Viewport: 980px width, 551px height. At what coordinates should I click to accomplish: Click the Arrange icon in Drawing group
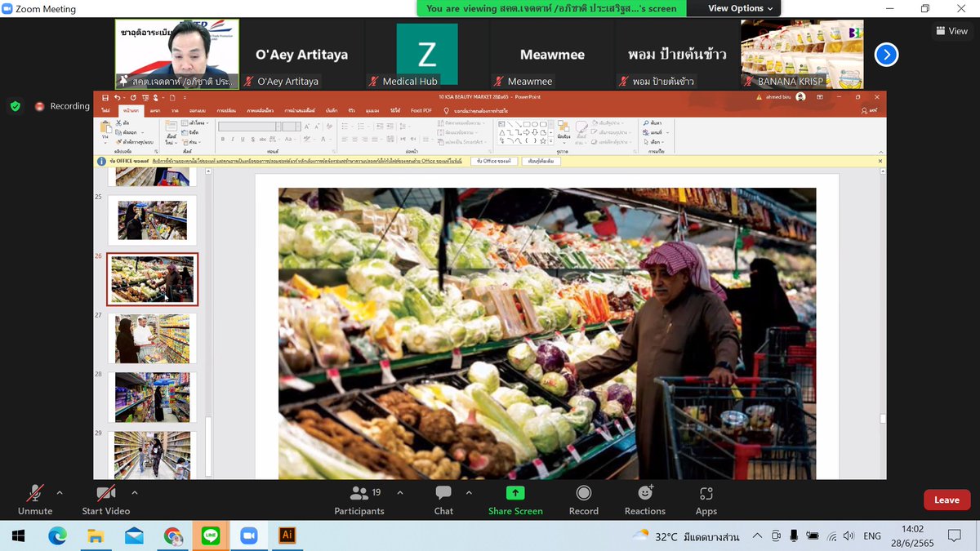pos(563,127)
